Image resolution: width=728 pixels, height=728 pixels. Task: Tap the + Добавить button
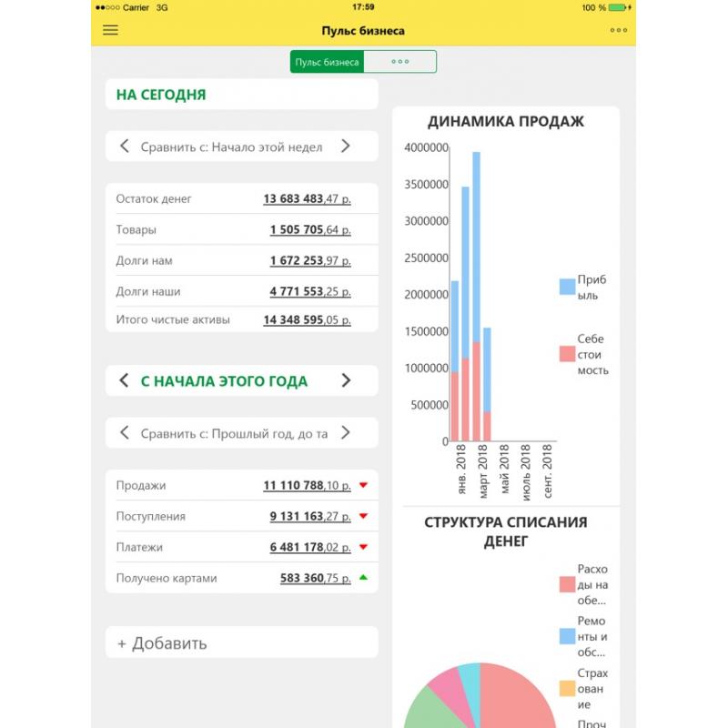(x=242, y=642)
